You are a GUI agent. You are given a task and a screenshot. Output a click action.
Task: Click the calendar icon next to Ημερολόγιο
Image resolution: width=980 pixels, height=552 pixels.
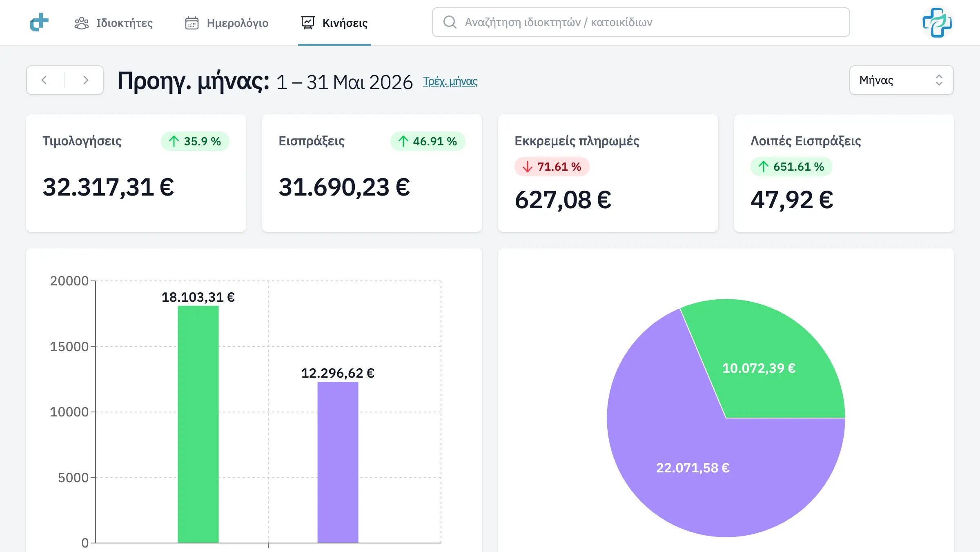tap(192, 23)
